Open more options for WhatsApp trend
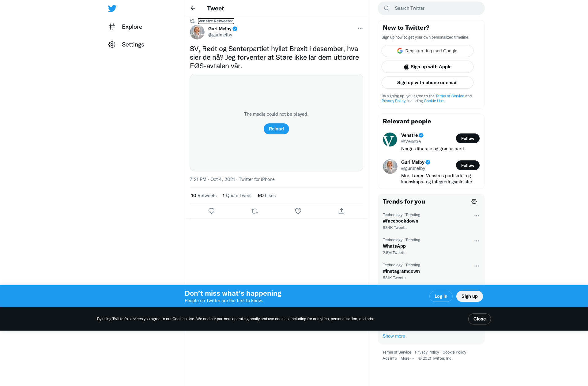 477,241
